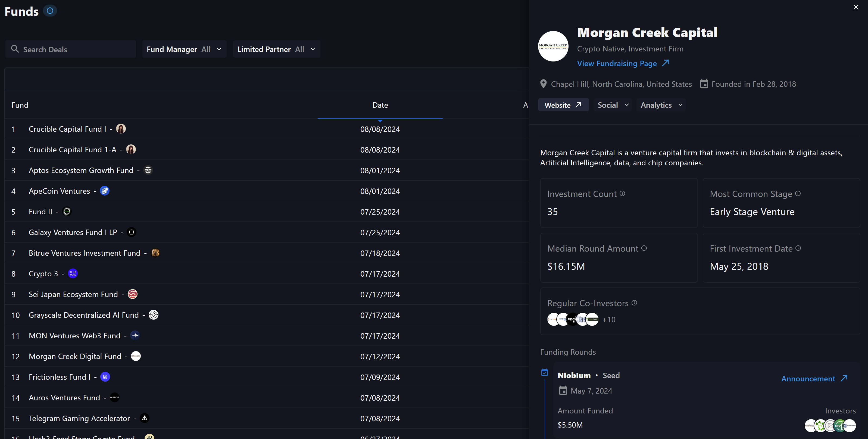The image size is (868, 439).
Task: Expand the Social dropdown
Action: pos(613,105)
